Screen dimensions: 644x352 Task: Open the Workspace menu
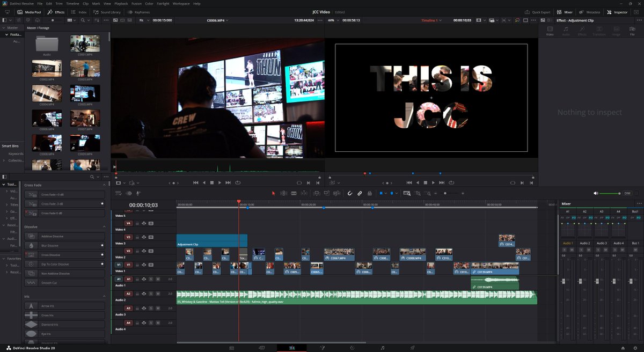[181, 4]
